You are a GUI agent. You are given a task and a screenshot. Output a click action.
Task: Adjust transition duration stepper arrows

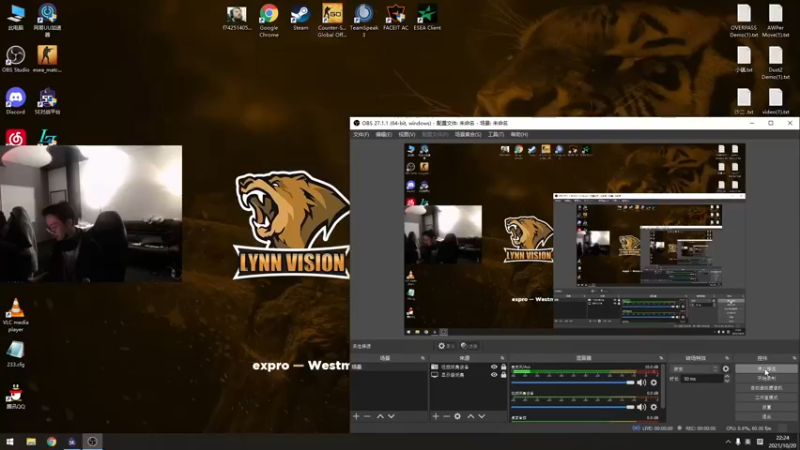[x=727, y=379]
